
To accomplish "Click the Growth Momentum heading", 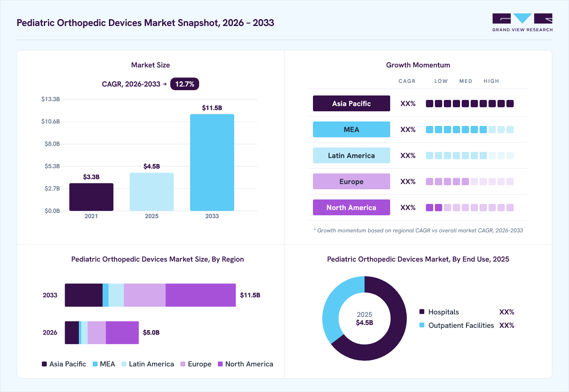I will click(418, 65).
